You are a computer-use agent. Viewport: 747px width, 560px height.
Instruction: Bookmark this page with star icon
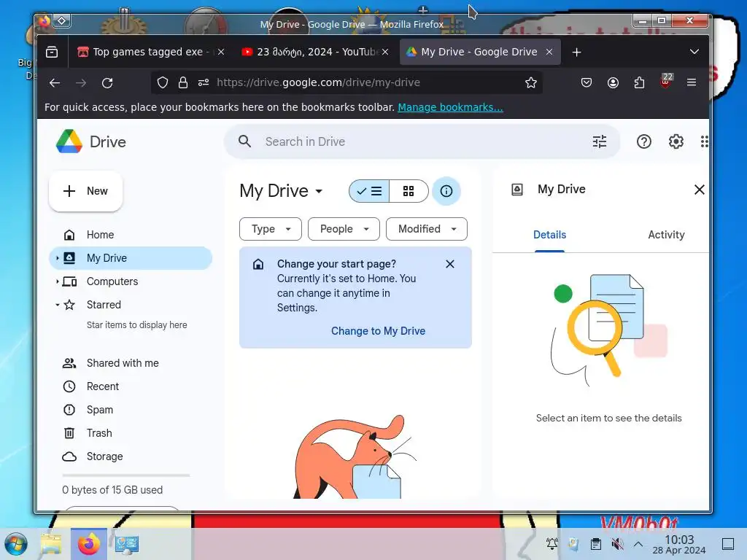click(531, 82)
